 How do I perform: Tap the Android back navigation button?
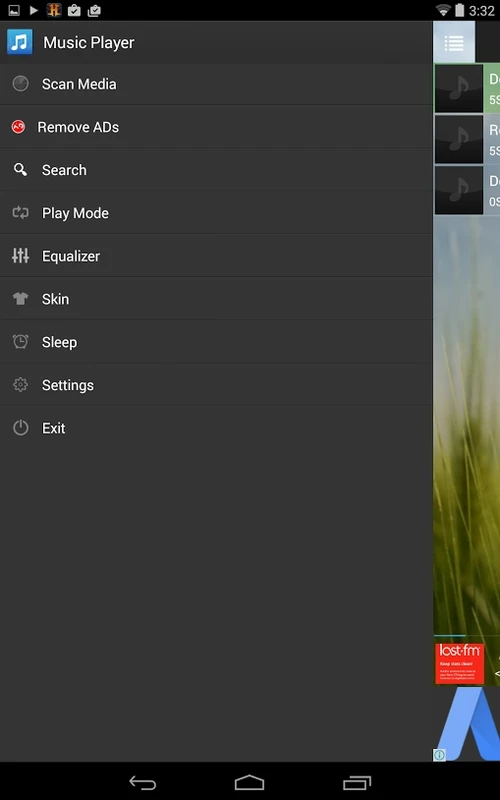pos(142,782)
